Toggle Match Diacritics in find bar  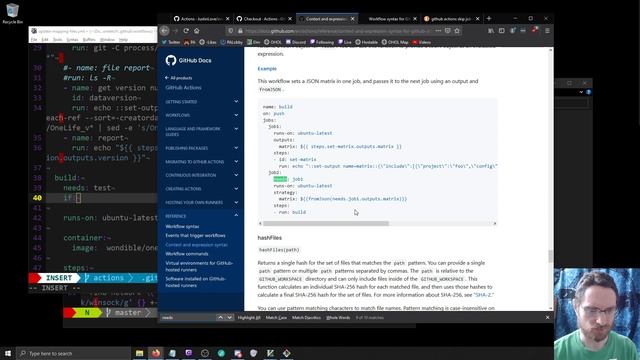306,318
